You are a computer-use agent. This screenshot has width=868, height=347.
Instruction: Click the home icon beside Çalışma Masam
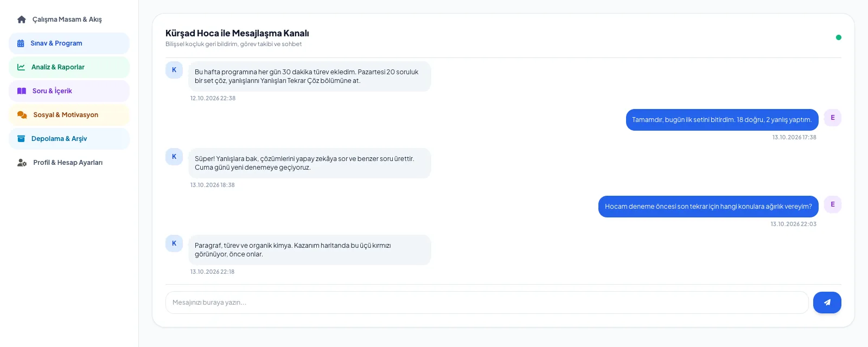click(x=22, y=20)
